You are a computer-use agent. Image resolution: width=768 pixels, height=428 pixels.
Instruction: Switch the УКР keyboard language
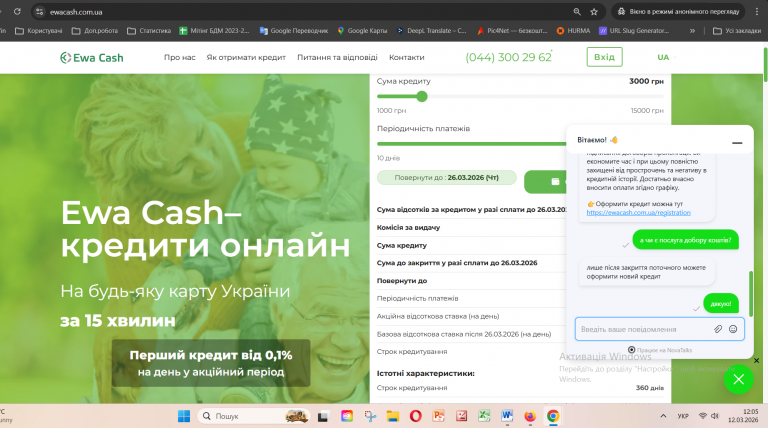[683, 416]
